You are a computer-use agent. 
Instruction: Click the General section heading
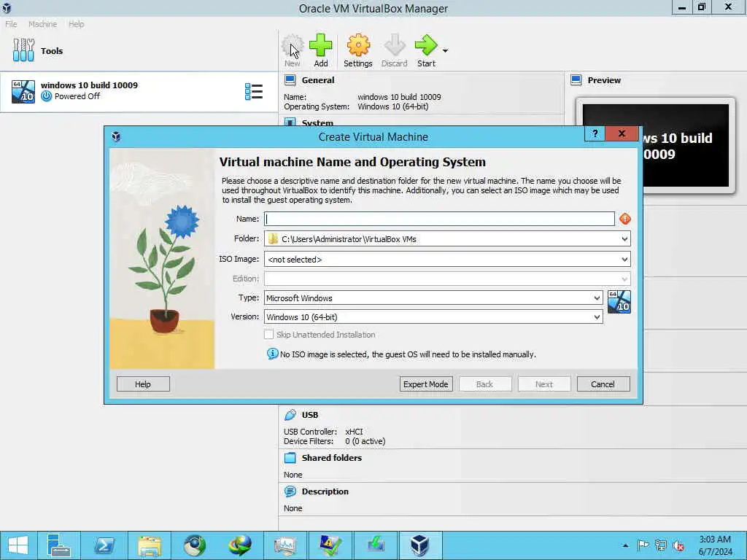(318, 80)
